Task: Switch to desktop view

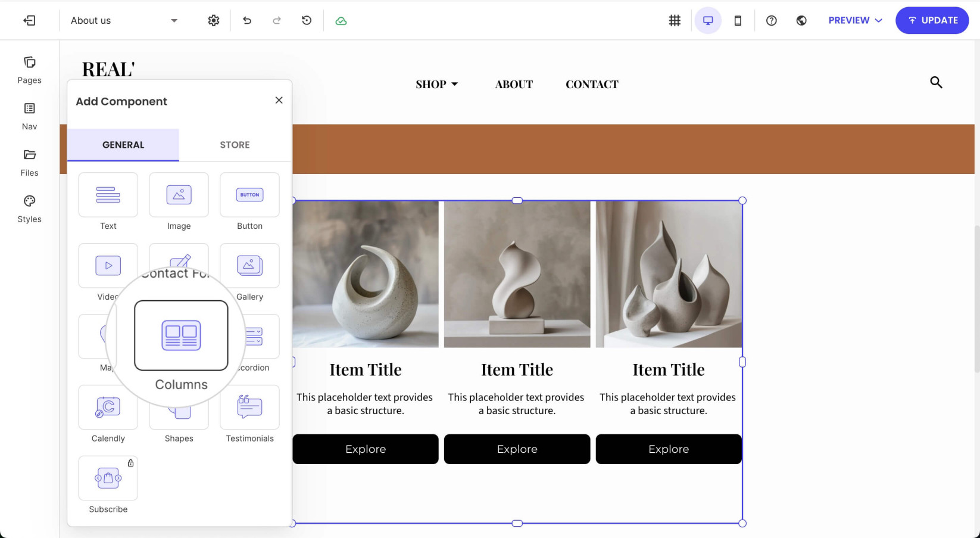Action: (x=708, y=20)
